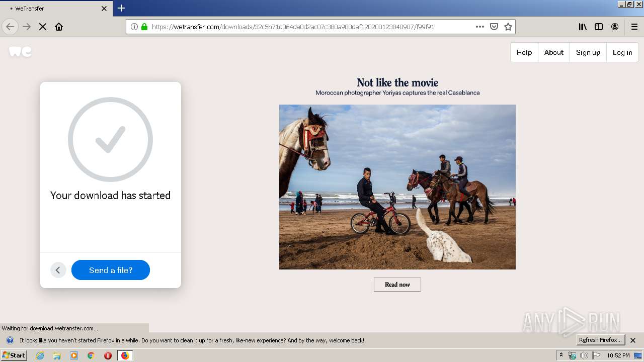Open a new tab with plus

pos(121,8)
